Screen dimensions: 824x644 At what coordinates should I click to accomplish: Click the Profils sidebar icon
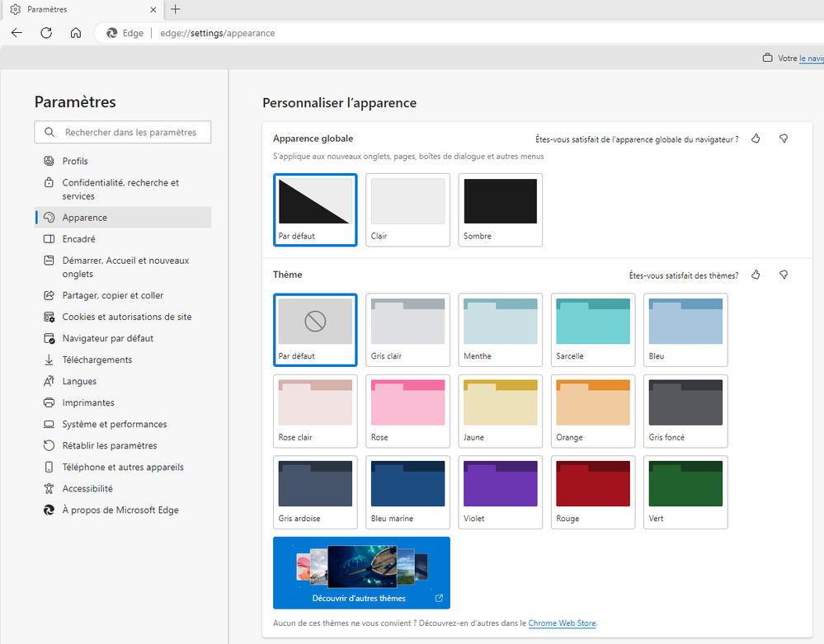click(49, 161)
